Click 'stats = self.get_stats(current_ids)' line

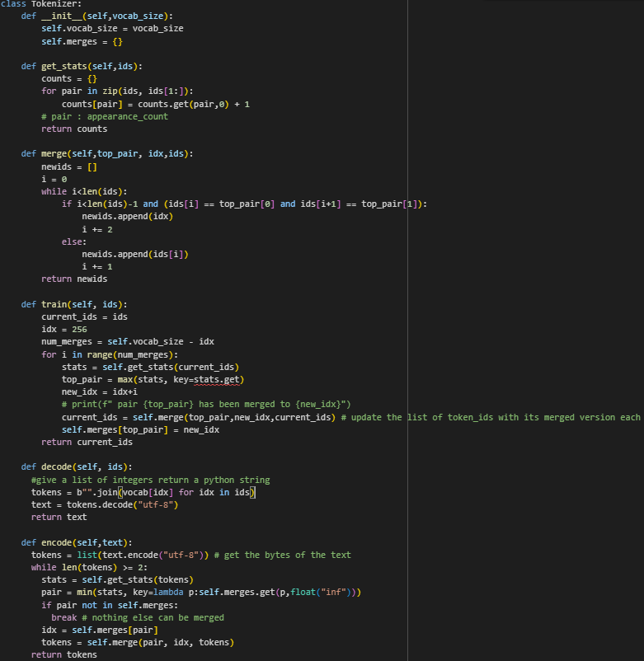tap(151, 367)
